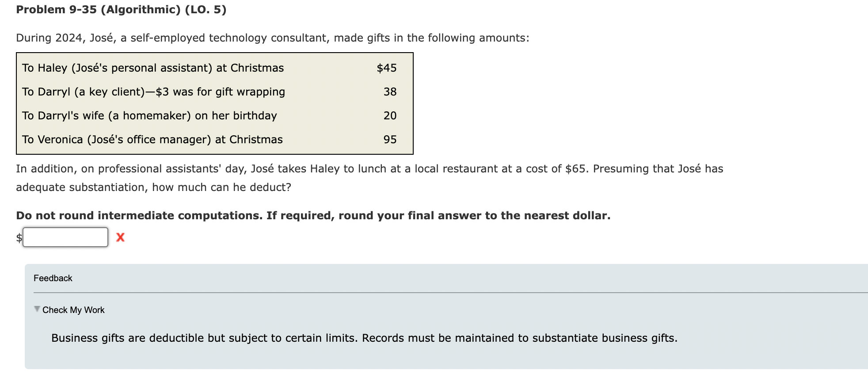Click the dollar sign before the answer box
868x374 pixels.
(19, 237)
